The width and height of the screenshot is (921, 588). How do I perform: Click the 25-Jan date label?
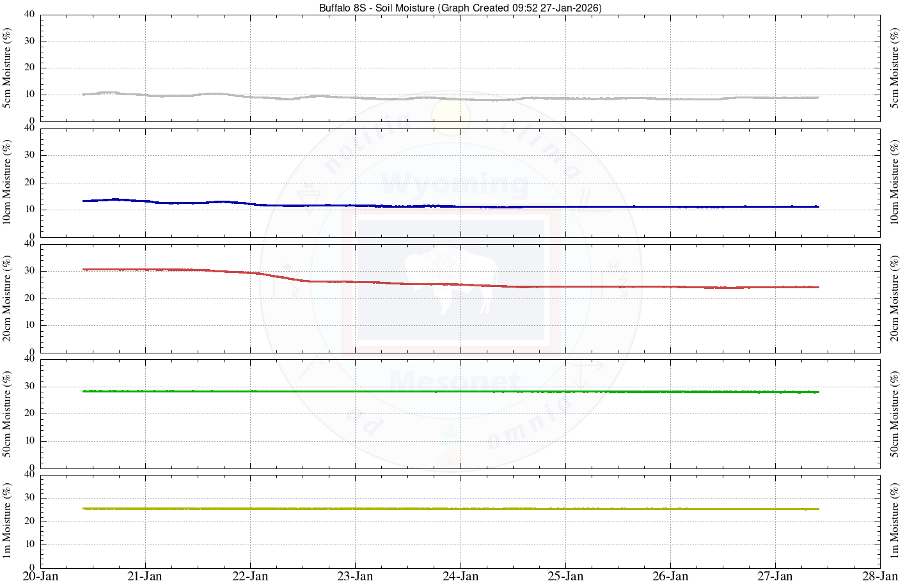(565, 576)
